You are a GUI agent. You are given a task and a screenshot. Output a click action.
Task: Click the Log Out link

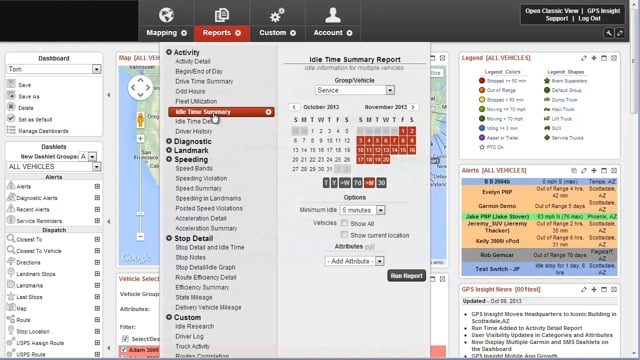point(589,19)
